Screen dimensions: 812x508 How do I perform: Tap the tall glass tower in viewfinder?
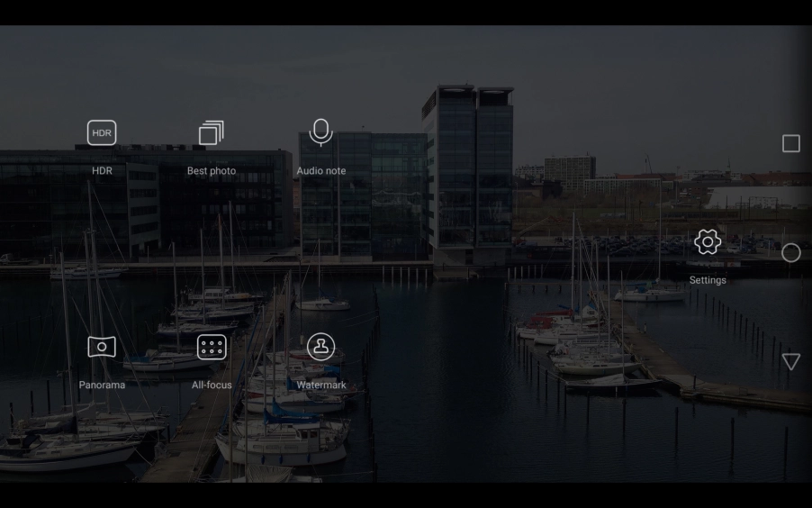(468, 171)
